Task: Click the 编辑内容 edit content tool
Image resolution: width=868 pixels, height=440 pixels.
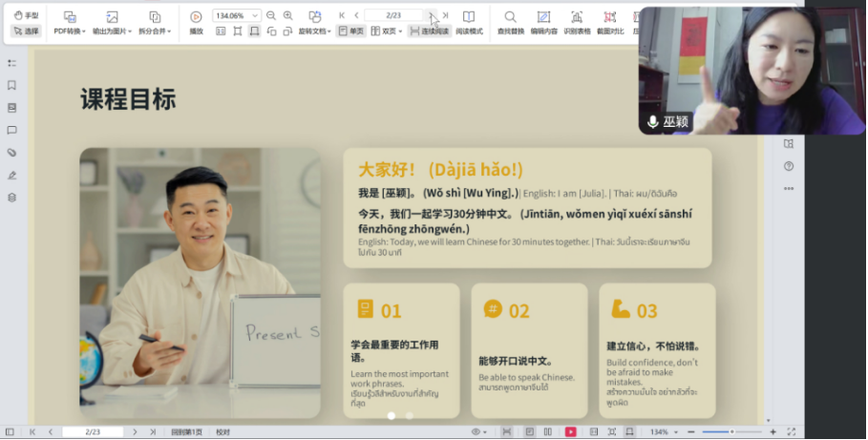Action: [x=543, y=23]
